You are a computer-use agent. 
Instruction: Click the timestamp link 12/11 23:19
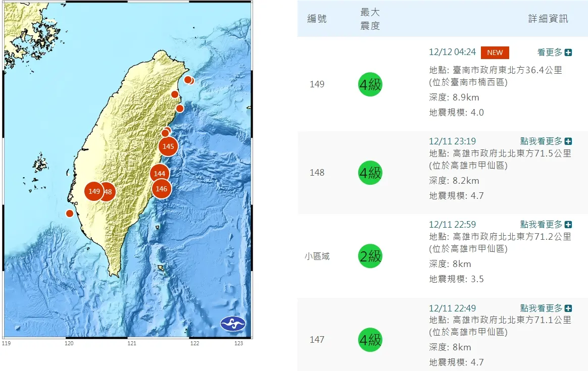click(x=452, y=141)
